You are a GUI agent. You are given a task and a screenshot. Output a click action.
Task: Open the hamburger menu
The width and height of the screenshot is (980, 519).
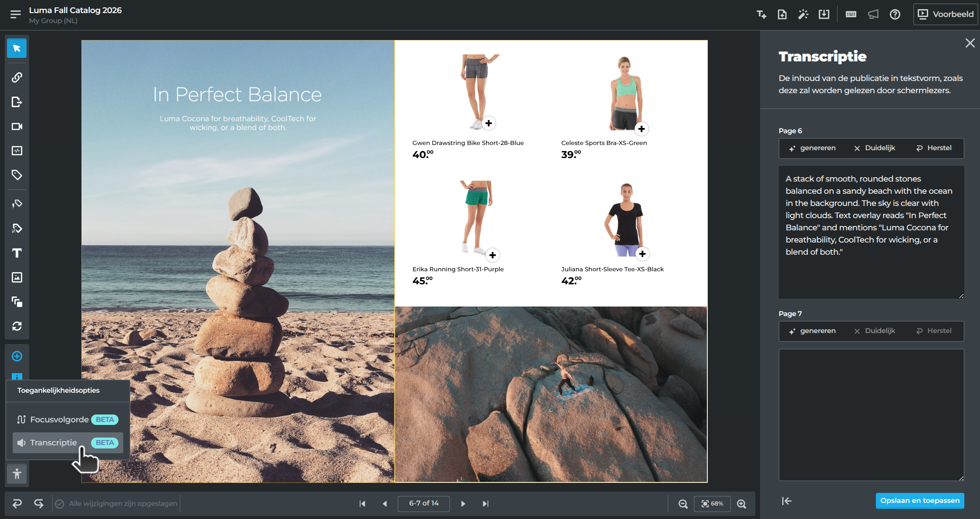tap(16, 14)
